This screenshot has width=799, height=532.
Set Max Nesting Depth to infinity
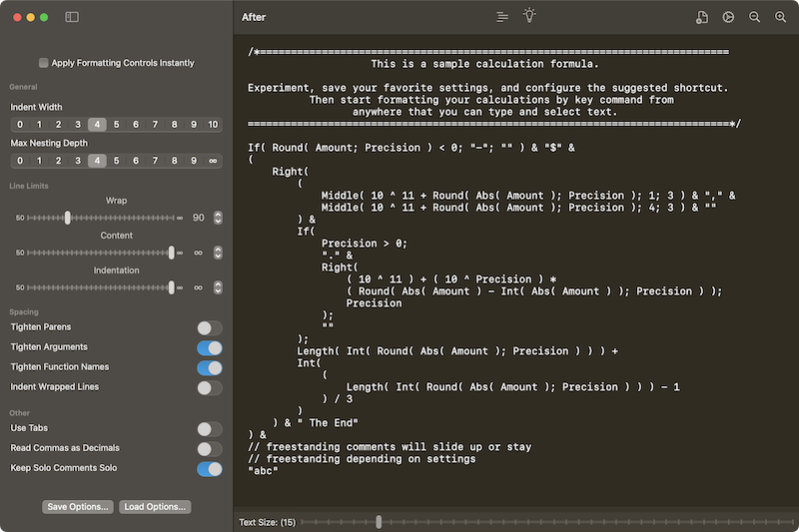213,161
